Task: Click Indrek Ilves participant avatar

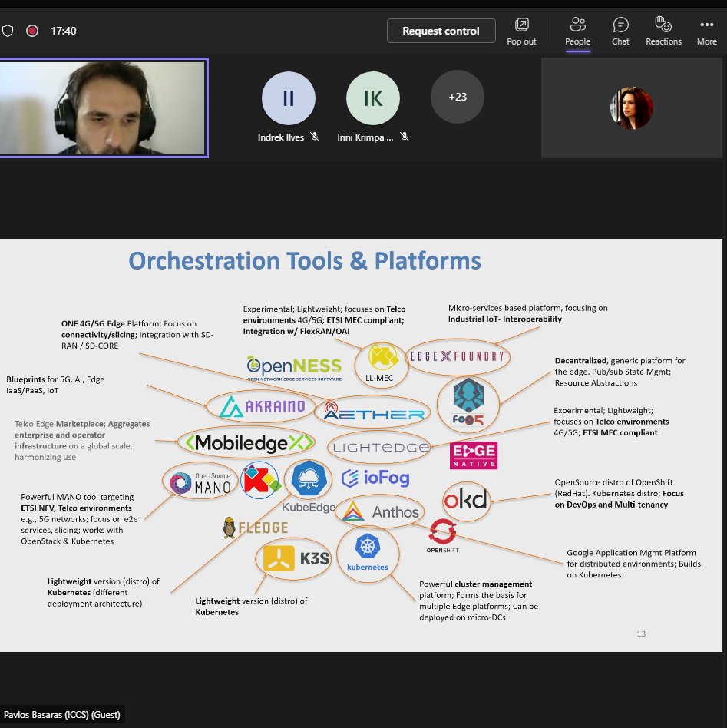Action: point(289,98)
